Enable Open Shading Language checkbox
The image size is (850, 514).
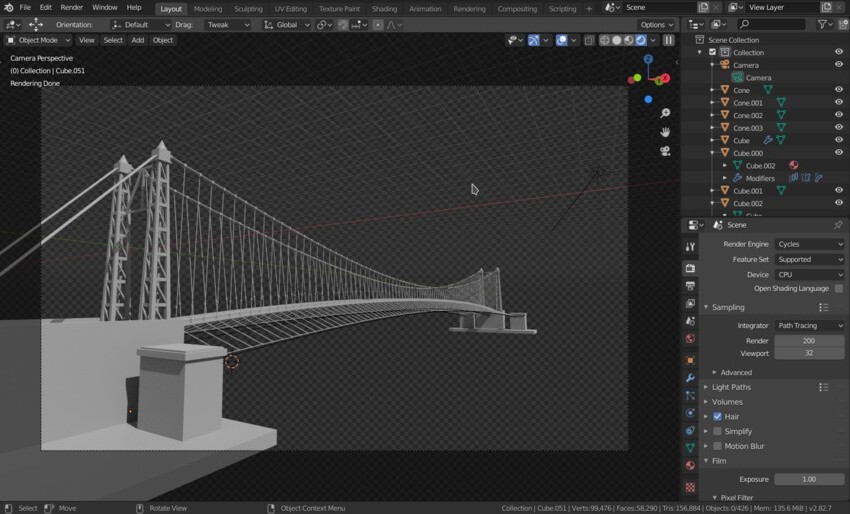(838, 288)
